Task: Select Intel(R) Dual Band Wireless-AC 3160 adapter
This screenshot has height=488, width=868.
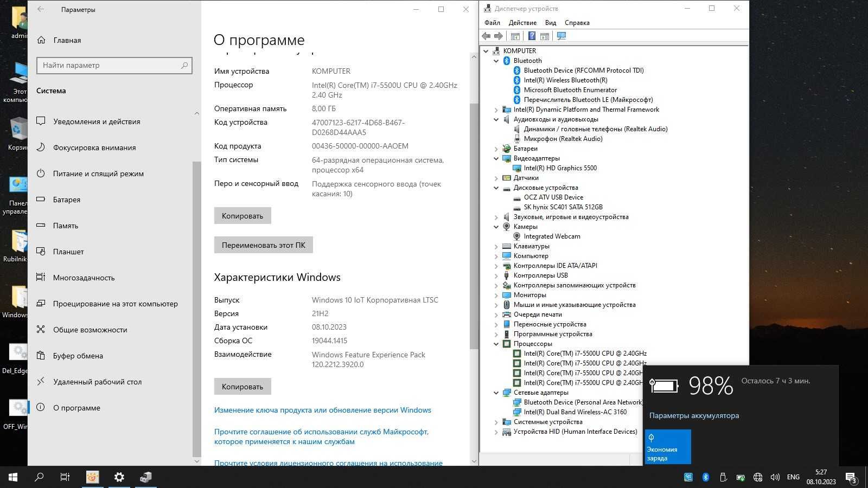Action: point(575,412)
